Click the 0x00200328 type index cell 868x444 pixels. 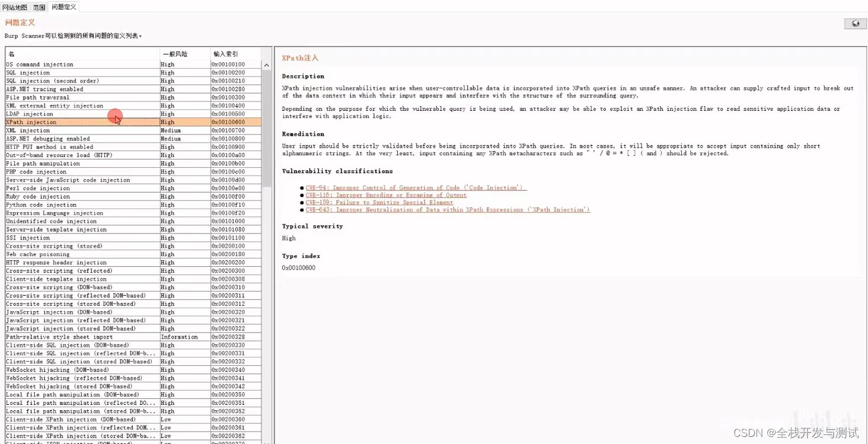click(236, 337)
